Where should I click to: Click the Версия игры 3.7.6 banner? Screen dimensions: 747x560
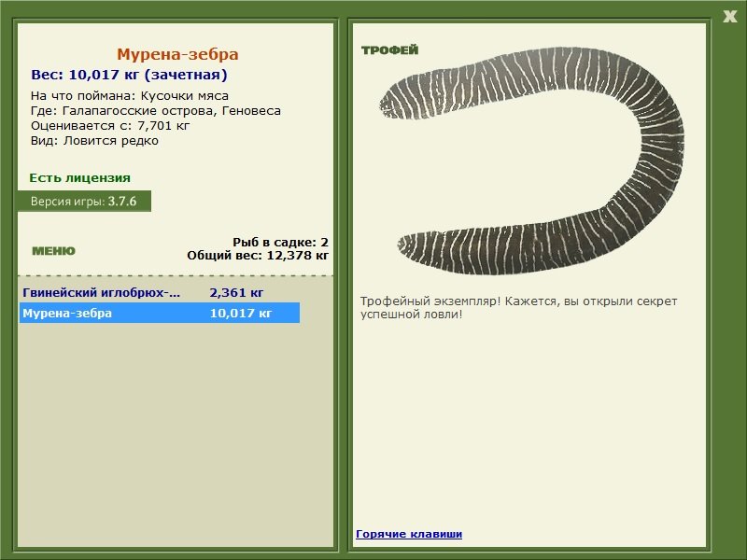click(x=84, y=201)
